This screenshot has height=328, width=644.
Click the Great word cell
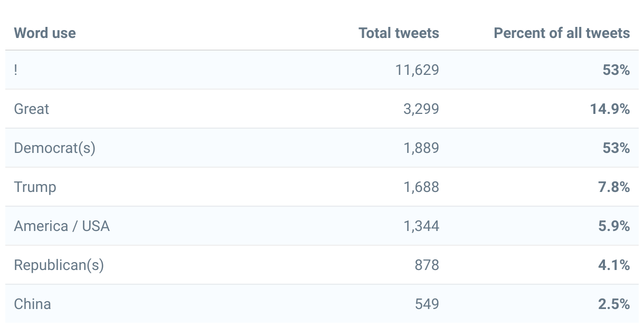click(31, 109)
